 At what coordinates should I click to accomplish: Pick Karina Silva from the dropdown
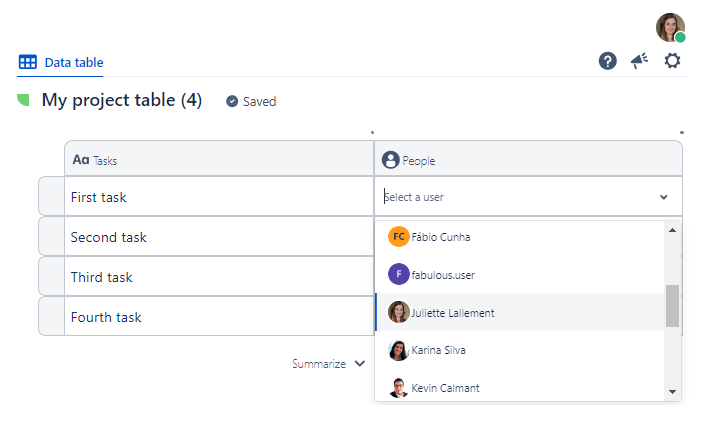click(438, 350)
